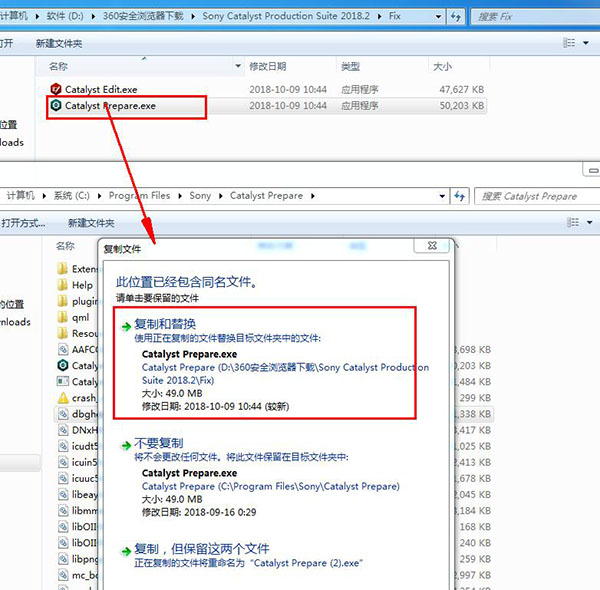Screen dimensions: 600x590
Task: Choose 复制和替换 option in dialog
Action: 265,363
